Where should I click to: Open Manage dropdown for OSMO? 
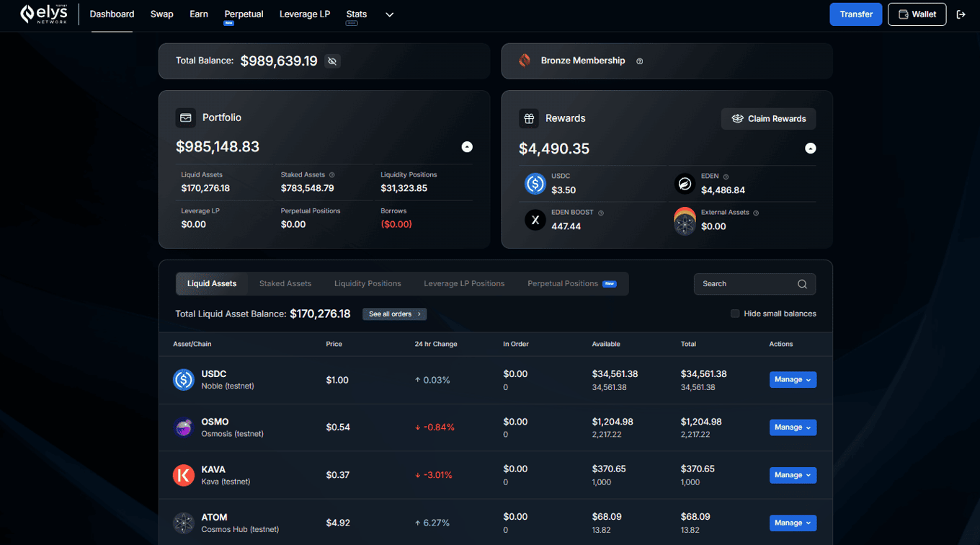(x=793, y=427)
